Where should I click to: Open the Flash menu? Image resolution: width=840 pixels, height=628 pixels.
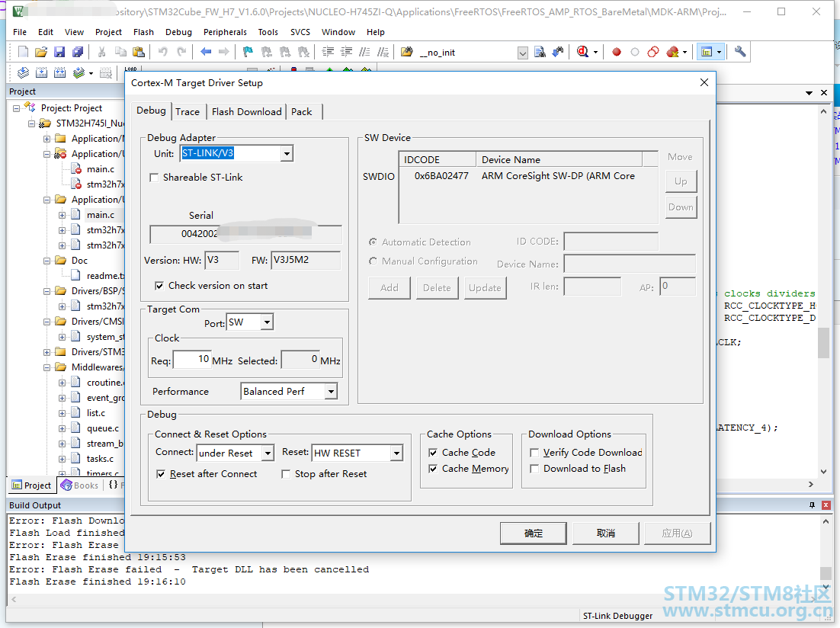click(x=143, y=32)
